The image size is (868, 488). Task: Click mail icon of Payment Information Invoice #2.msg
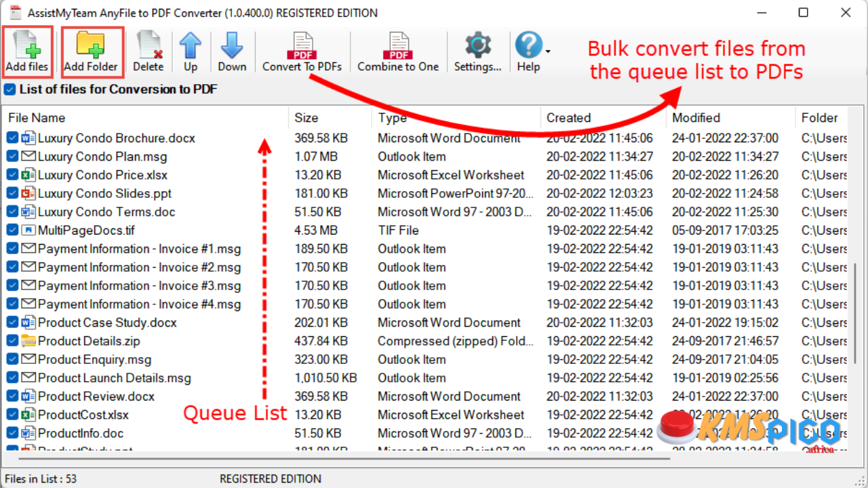click(28, 267)
